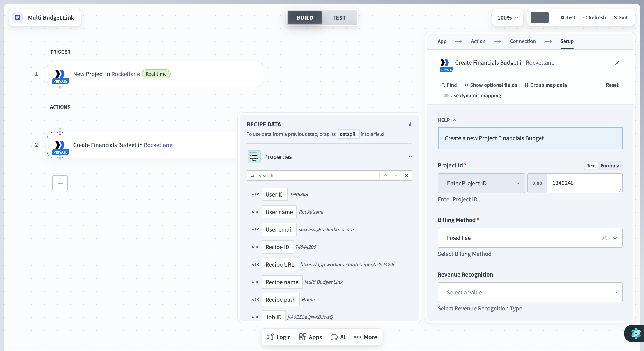
Task: Open the Billing Method dropdown arrow
Action: pos(615,238)
